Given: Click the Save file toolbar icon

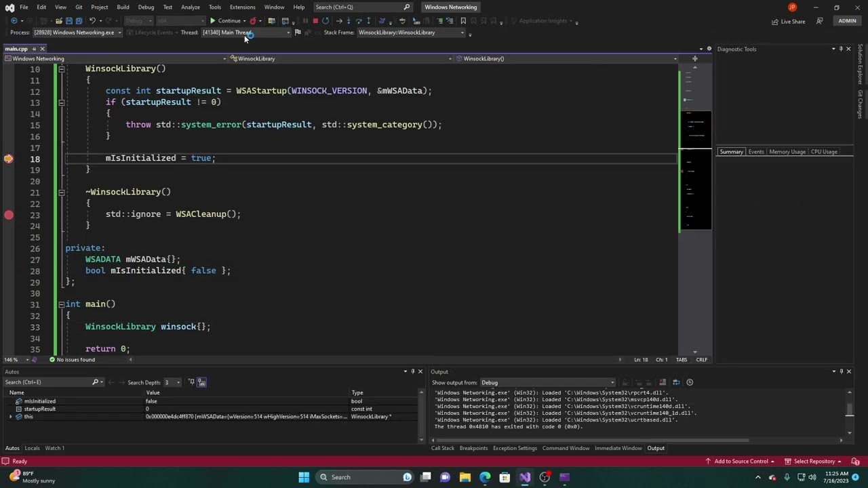Looking at the screenshot, I should pyautogui.click(x=69, y=21).
